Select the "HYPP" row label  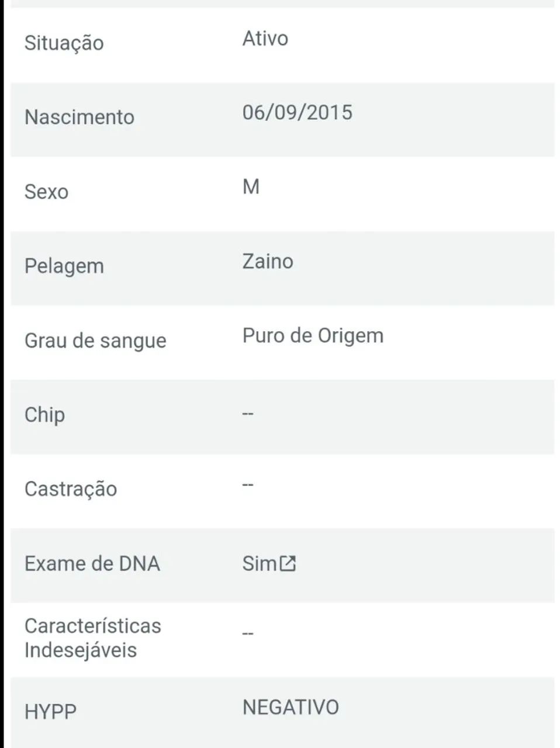(50, 712)
